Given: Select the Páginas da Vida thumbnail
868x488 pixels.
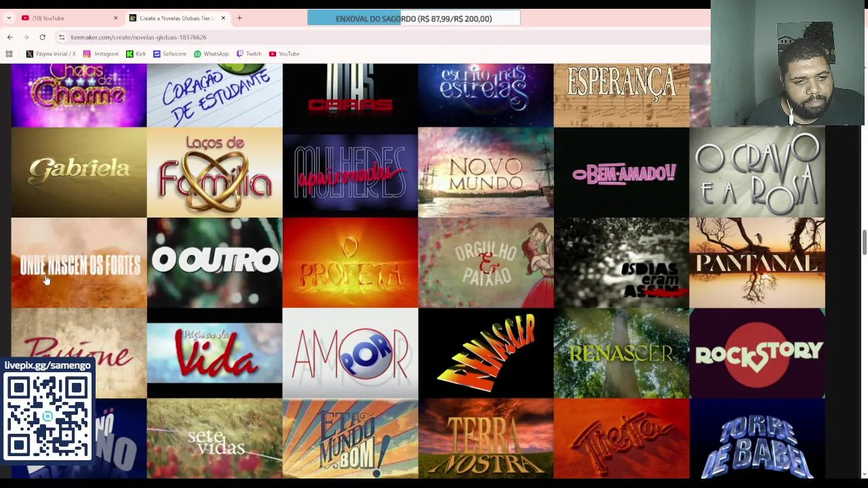Looking at the screenshot, I should (x=214, y=353).
